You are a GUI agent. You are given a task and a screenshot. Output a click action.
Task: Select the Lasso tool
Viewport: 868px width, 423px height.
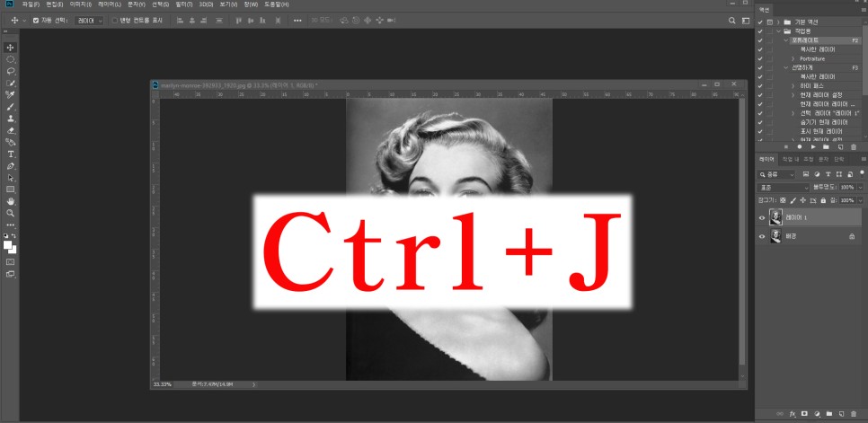click(11, 71)
